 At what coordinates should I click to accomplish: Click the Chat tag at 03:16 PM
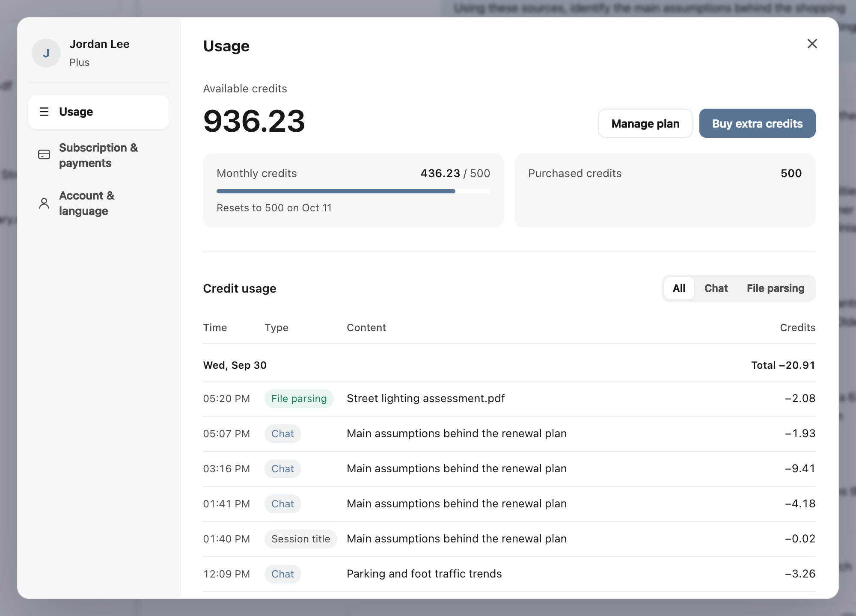[x=282, y=469]
